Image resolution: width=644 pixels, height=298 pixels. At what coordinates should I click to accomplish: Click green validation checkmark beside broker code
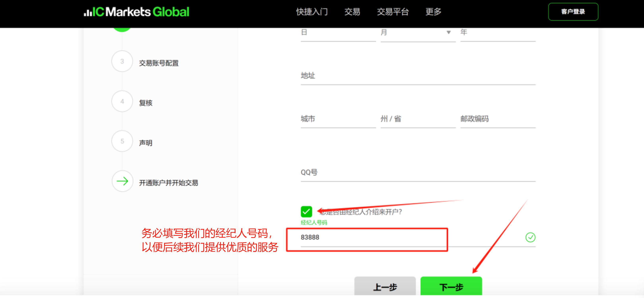[x=530, y=237]
